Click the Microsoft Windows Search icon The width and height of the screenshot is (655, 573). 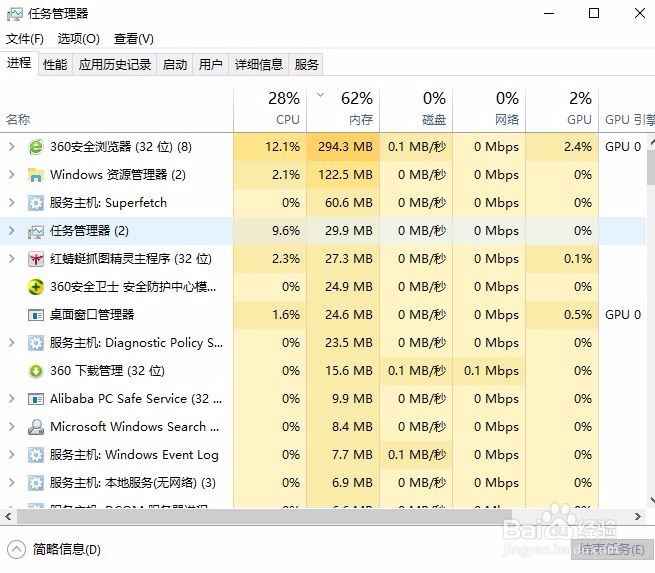click(x=36, y=427)
